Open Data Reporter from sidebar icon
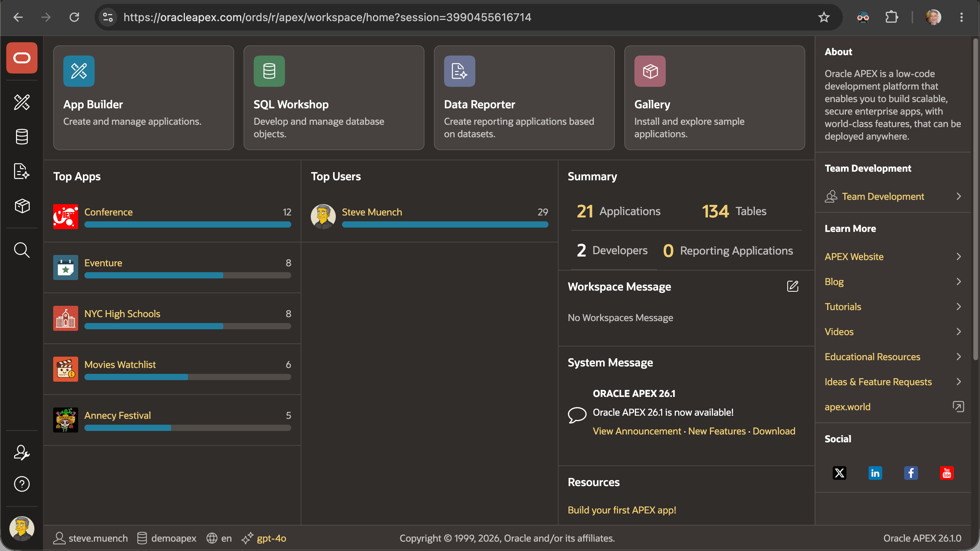The height and width of the screenshot is (551, 980). point(22,171)
